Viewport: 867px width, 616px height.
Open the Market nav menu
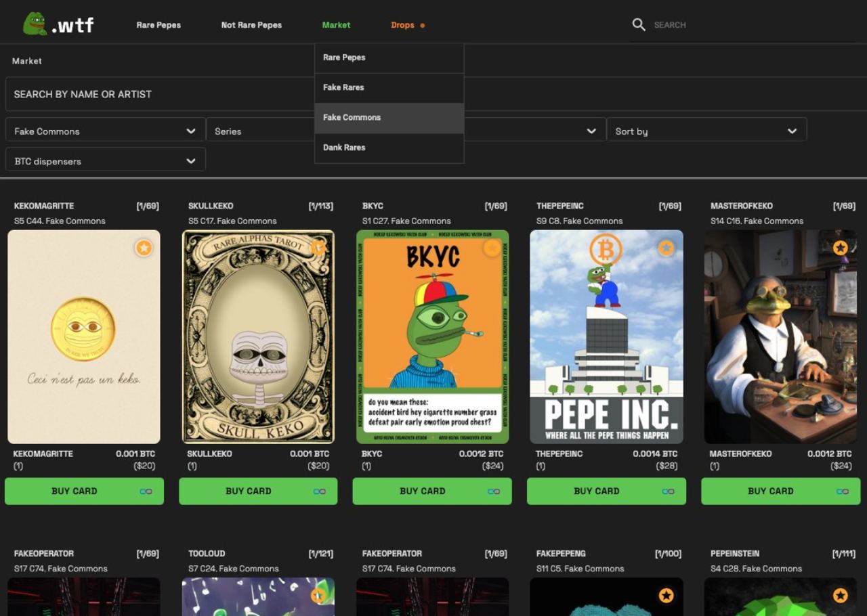click(x=336, y=25)
